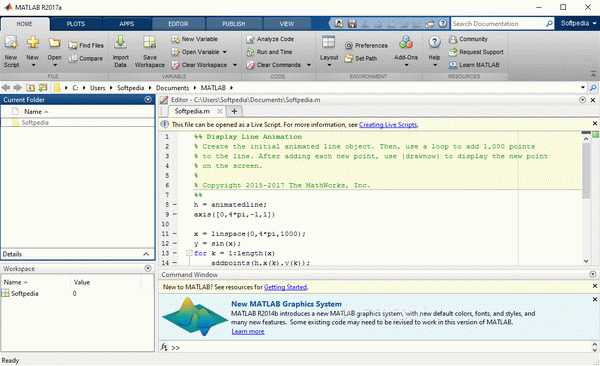This screenshot has width=600, height=366.
Task: Click the Save Workspace icon
Action: pyautogui.click(x=149, y=42)
